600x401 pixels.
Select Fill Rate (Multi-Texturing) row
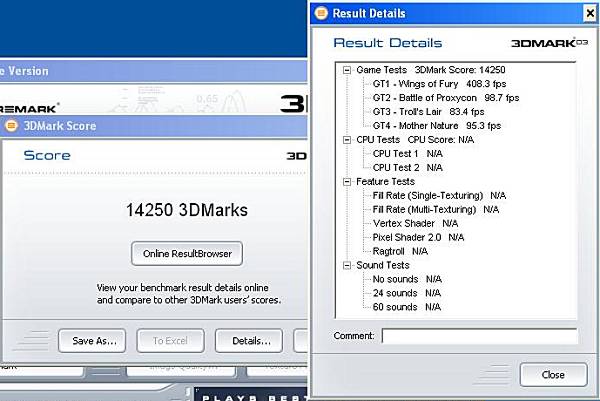click(436, 210)
